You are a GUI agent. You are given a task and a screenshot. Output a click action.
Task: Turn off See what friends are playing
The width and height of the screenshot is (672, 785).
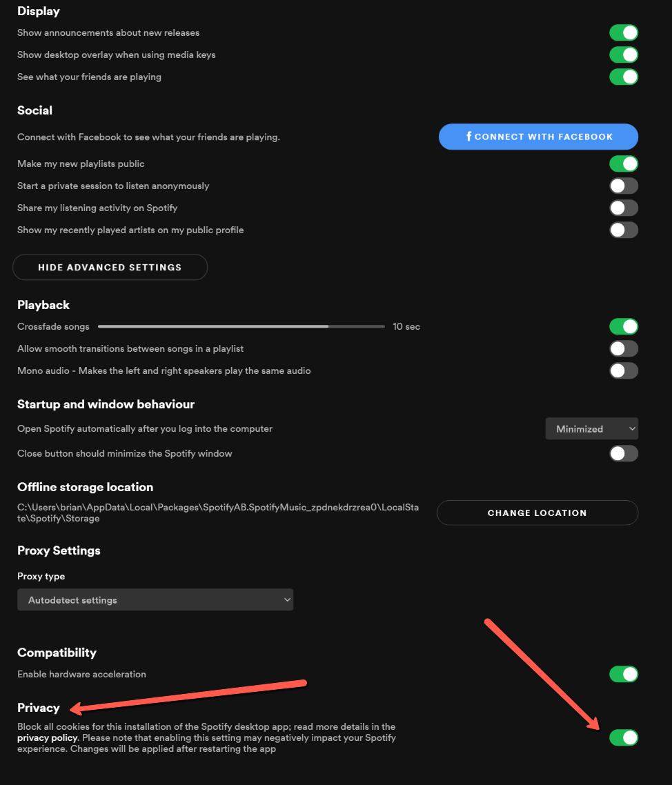click(623, 77)
